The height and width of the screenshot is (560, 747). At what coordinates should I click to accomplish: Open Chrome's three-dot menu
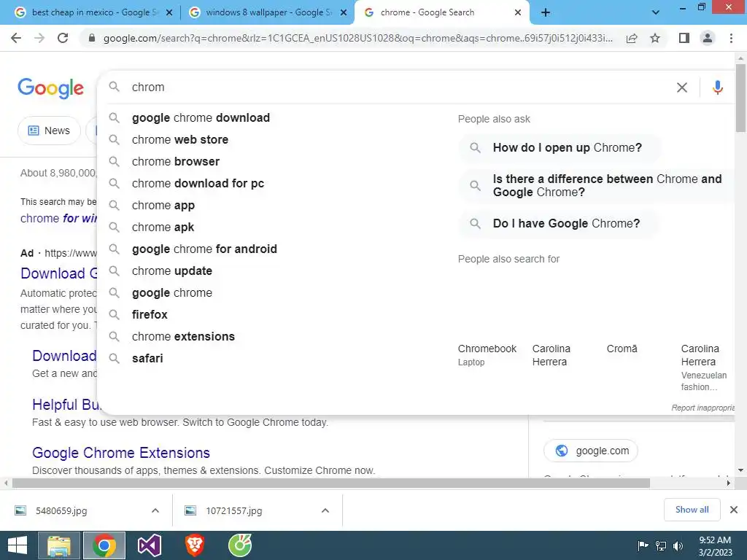731,38
